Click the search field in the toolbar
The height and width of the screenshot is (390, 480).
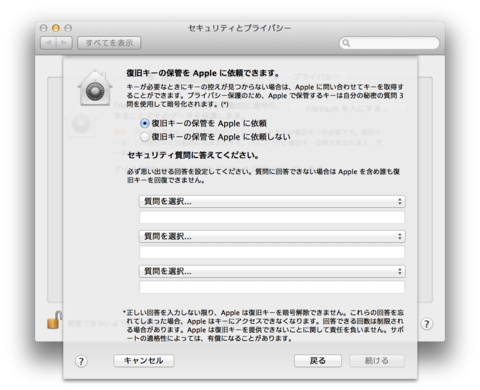[x=389, y=43]
